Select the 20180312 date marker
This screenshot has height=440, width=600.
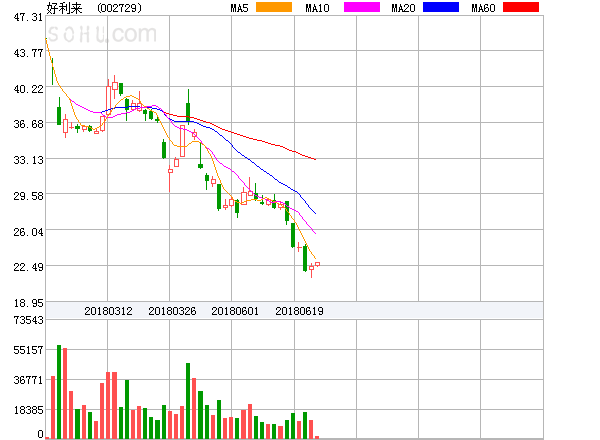click(x=107, y=311)
